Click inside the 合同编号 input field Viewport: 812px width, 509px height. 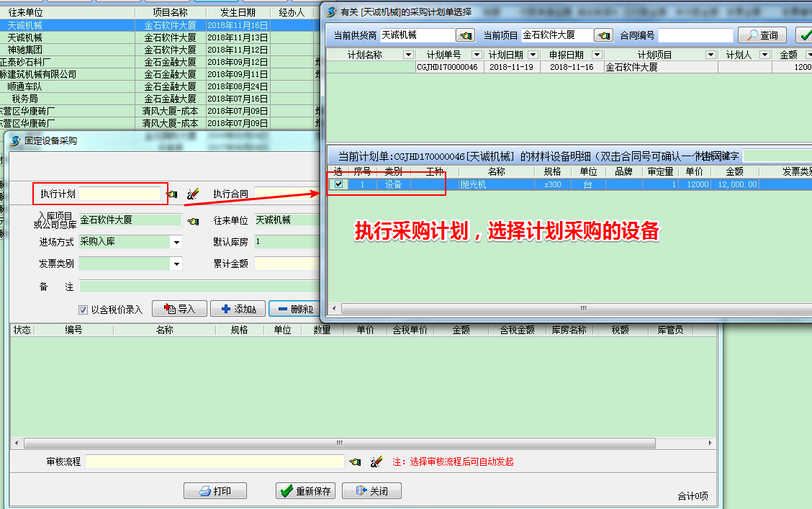[x=696, y=34]
